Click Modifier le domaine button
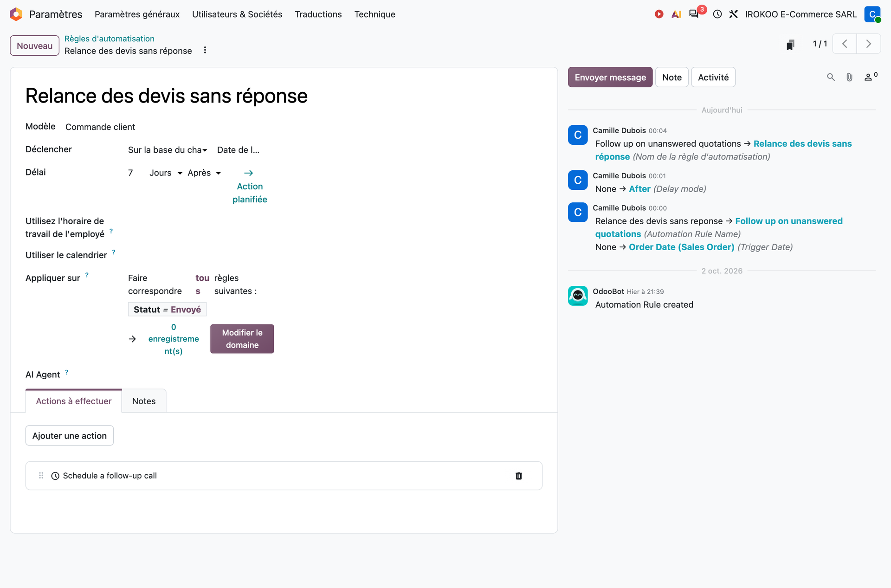This screenshot has width=891, height=588. (x=242, y=339)
